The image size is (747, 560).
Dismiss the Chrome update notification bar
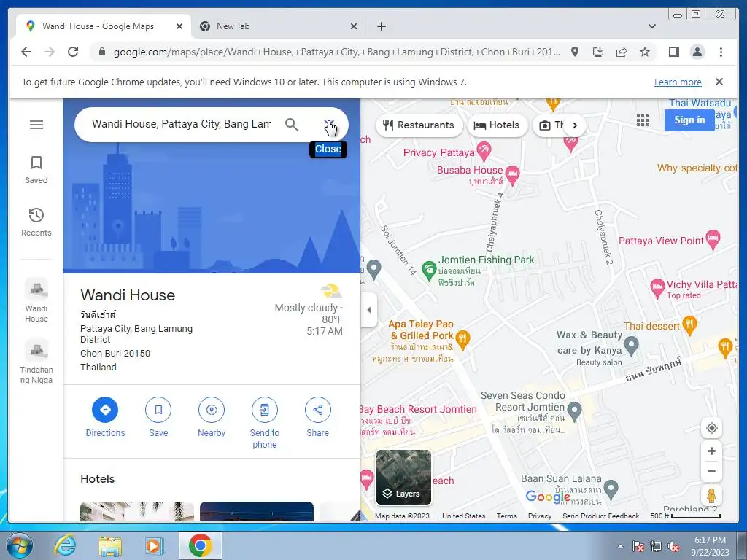point(719,82)
